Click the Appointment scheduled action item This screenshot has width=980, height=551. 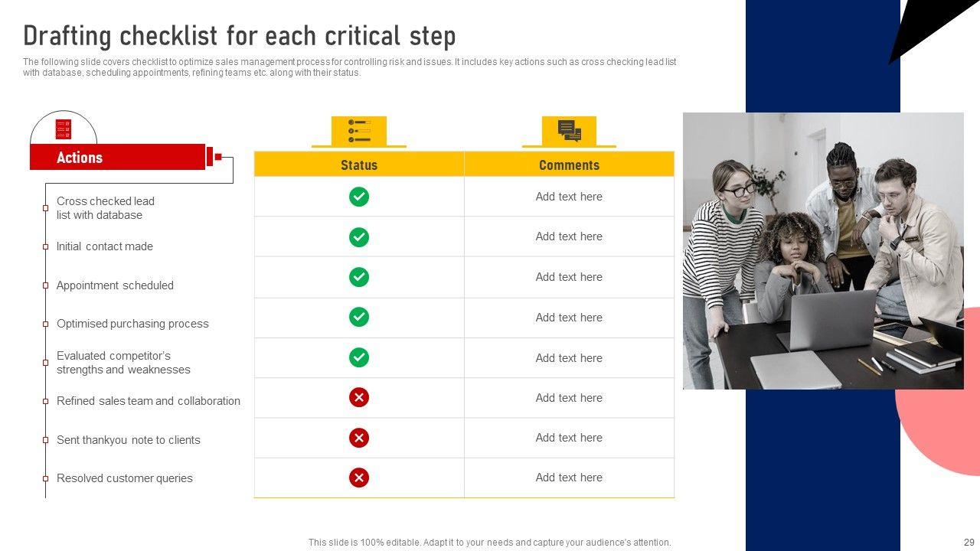[115, 285]
